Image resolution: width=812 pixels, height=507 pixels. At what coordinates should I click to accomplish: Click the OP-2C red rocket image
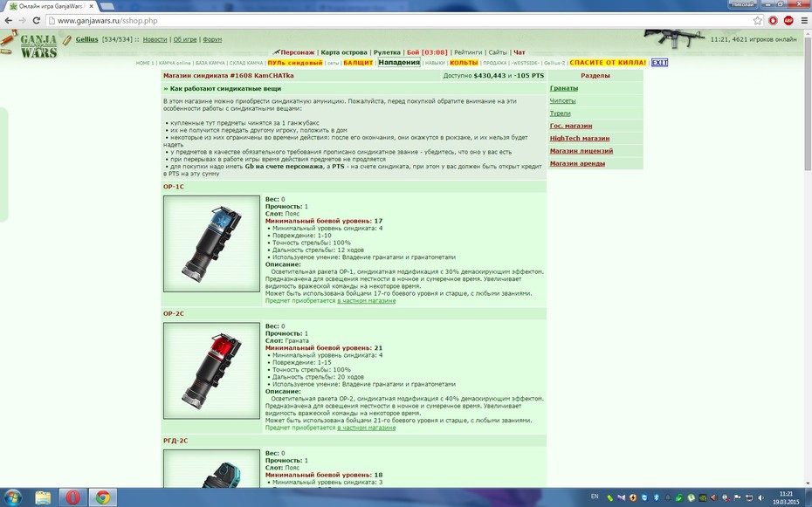pyautogui.click(x=212, y=371)
